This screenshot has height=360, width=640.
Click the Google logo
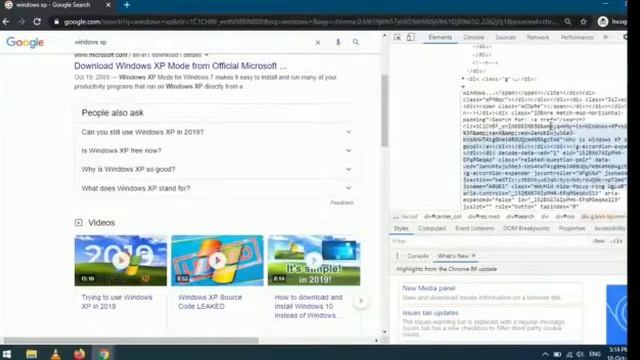25,42
